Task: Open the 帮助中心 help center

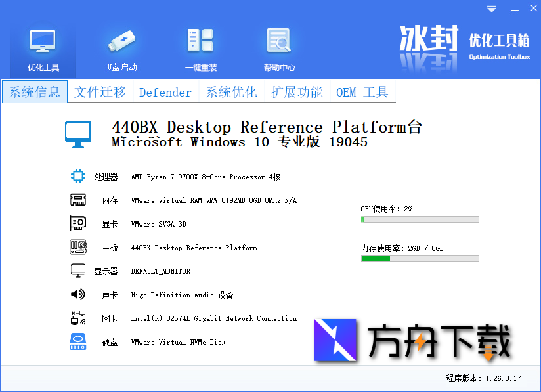Action: pos(279,46)
